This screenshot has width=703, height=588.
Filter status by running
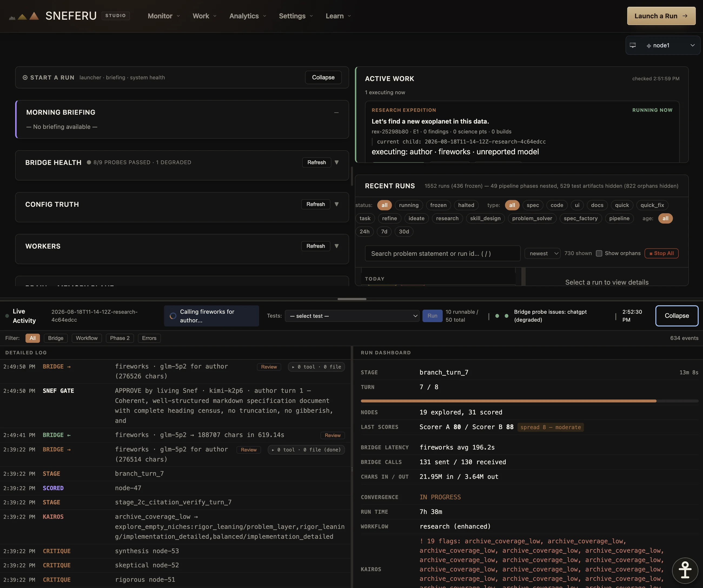(409, 205)
